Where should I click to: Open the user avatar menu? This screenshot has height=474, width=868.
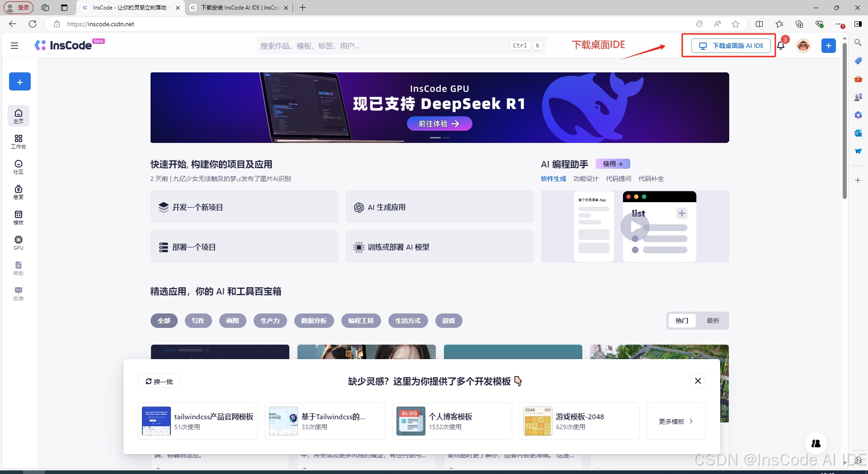[803, 46]
